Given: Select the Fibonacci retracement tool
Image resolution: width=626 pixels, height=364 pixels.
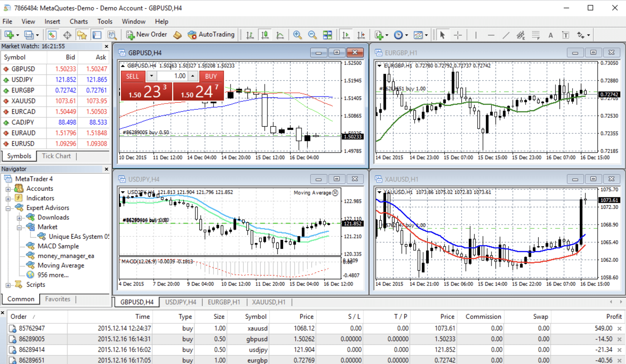Looking at the screenshot, I should (x=535, y=35).
